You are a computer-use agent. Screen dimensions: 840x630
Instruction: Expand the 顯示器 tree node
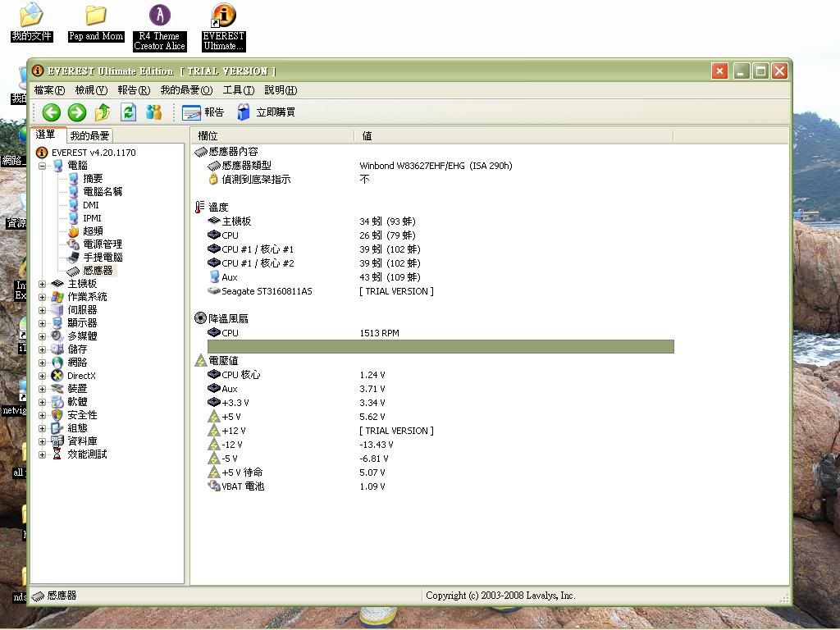tap(43, 323)
